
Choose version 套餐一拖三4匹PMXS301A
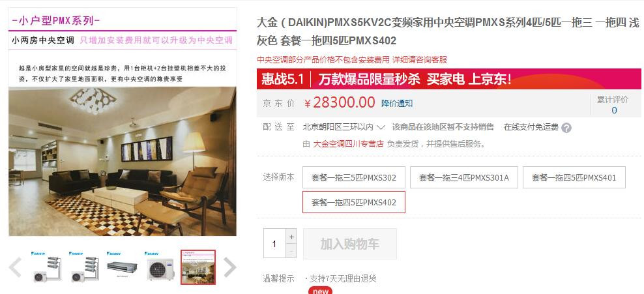[x=463, y=177]
